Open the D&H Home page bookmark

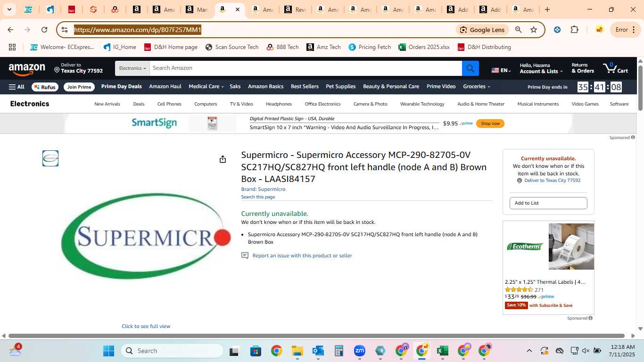(x=171, y=47)
